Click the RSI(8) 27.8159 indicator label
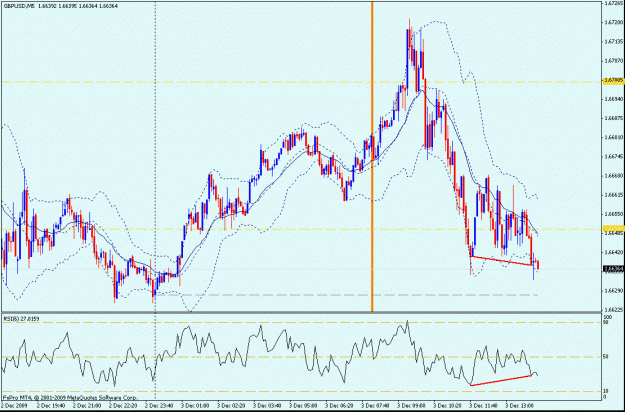The height and width of the screenshot is (412, 625). coord(21,319)
